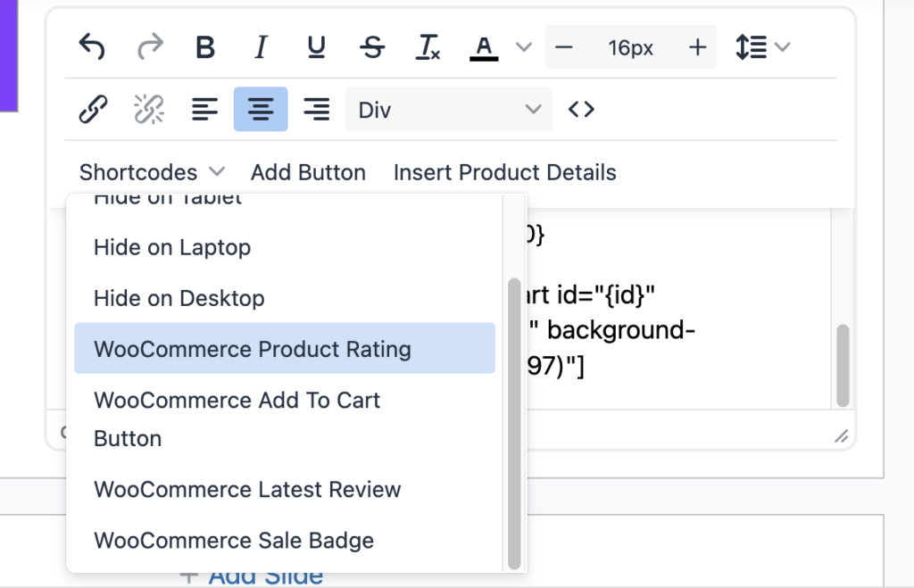This screenshot has height=588, width=914.
Task: Insert a hyperlink using the link icon
Action: (x=90, y=109)
